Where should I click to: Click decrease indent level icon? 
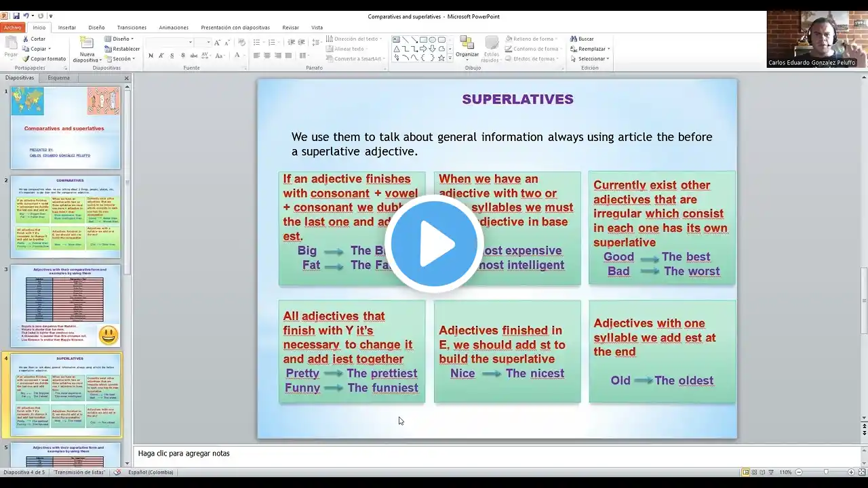(x=292, y=42)
